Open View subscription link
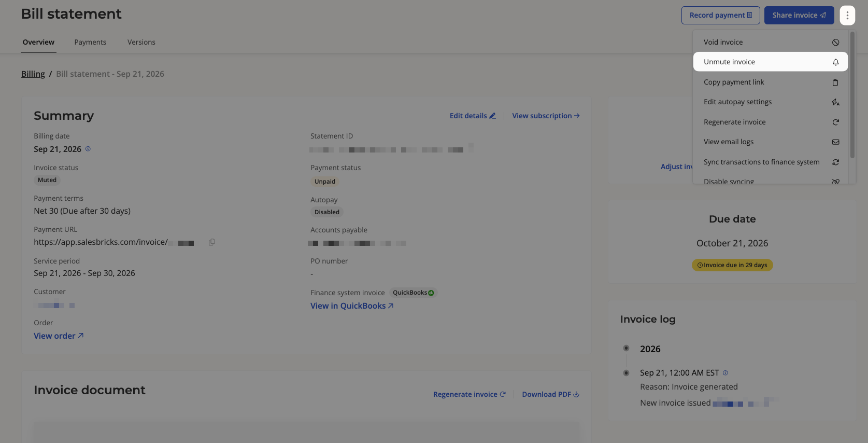The width and height of the screenshot is (868, 443). pos(546,116)
